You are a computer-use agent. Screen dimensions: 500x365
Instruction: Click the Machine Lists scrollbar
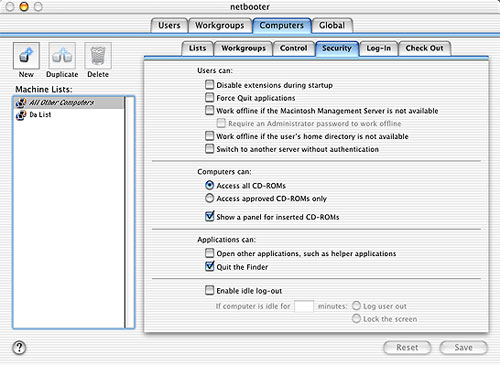130,212
